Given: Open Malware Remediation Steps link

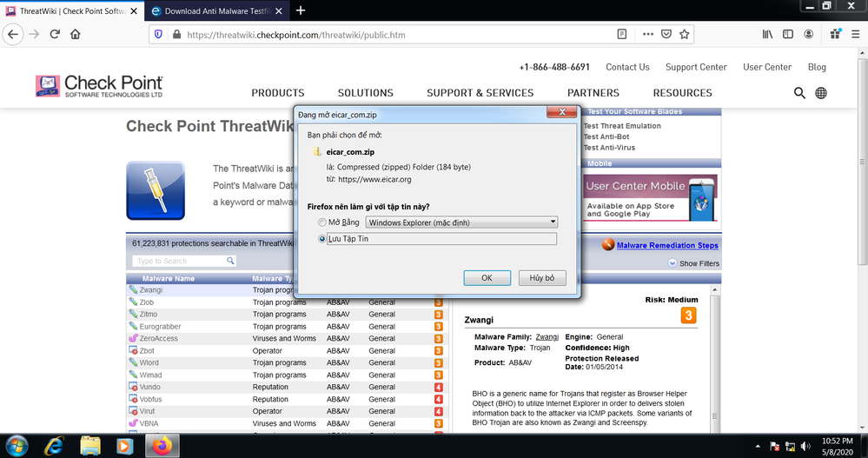Looking at the screenshot, I should pos(667,245).
